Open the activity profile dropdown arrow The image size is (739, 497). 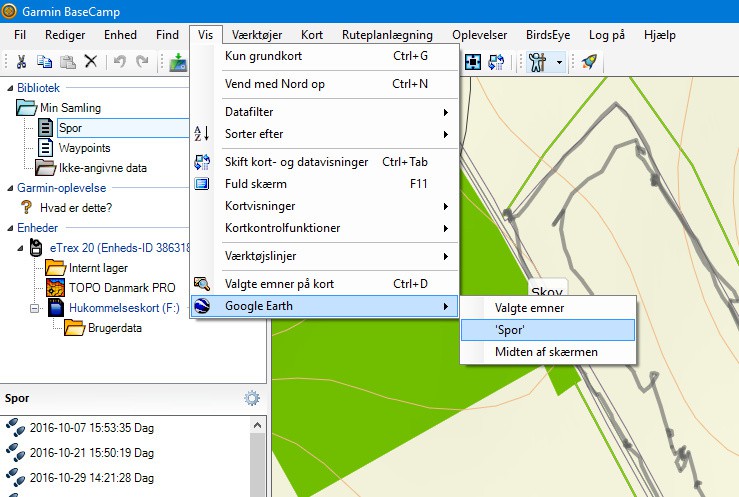(559, 62)
